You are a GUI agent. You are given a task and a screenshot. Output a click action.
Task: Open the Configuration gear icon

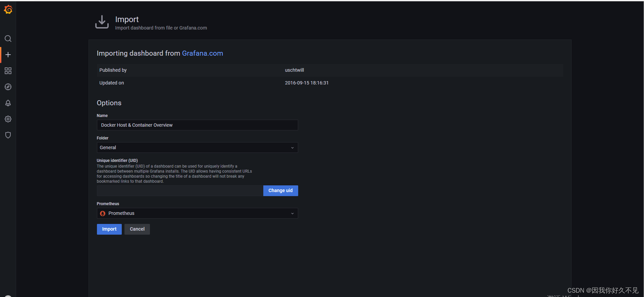pos(8,119)
